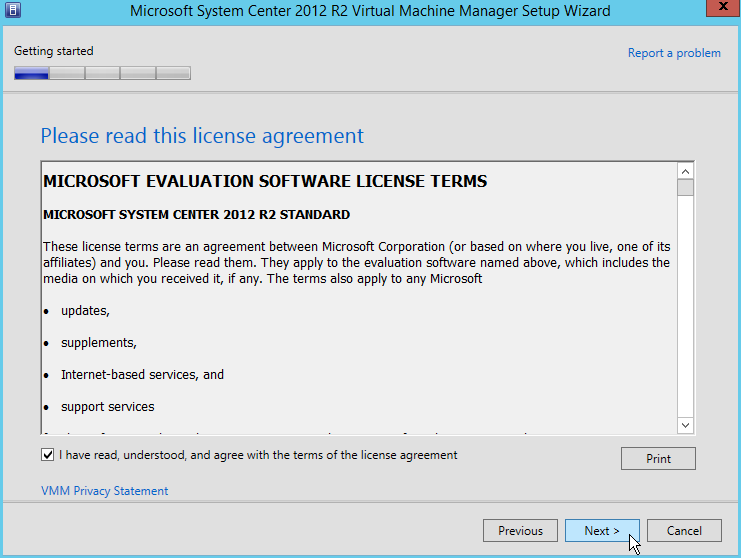
Task: Click the license text scrollbar thumb
Action: pos(685,188)
